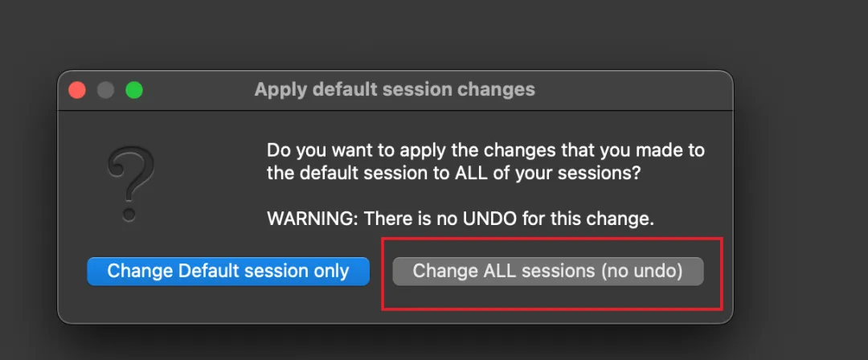Click the gray minimize window button

point(105,90)
